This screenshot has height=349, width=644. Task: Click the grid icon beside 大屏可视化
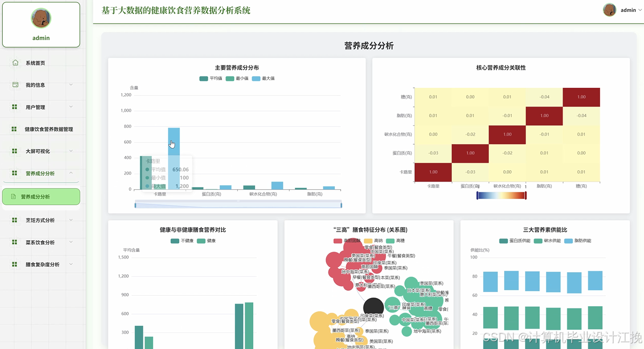click(x=15, y=151)
